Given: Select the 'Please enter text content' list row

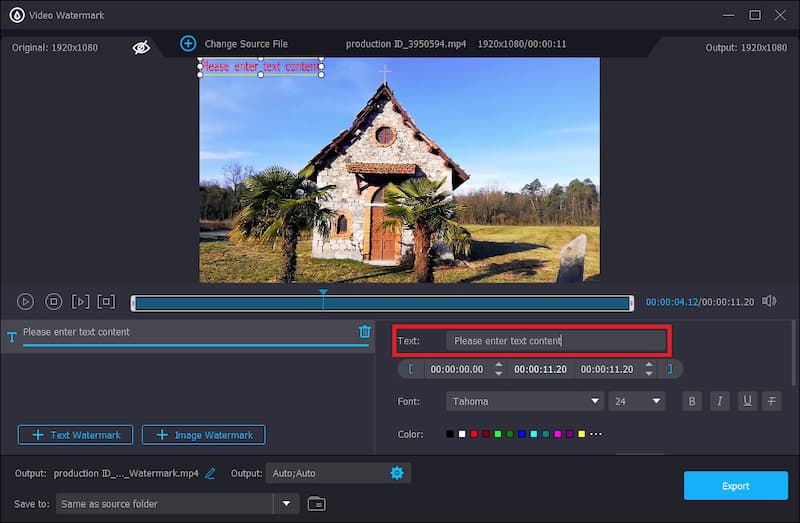Looking at the screenshot, I should pos(188,335).
